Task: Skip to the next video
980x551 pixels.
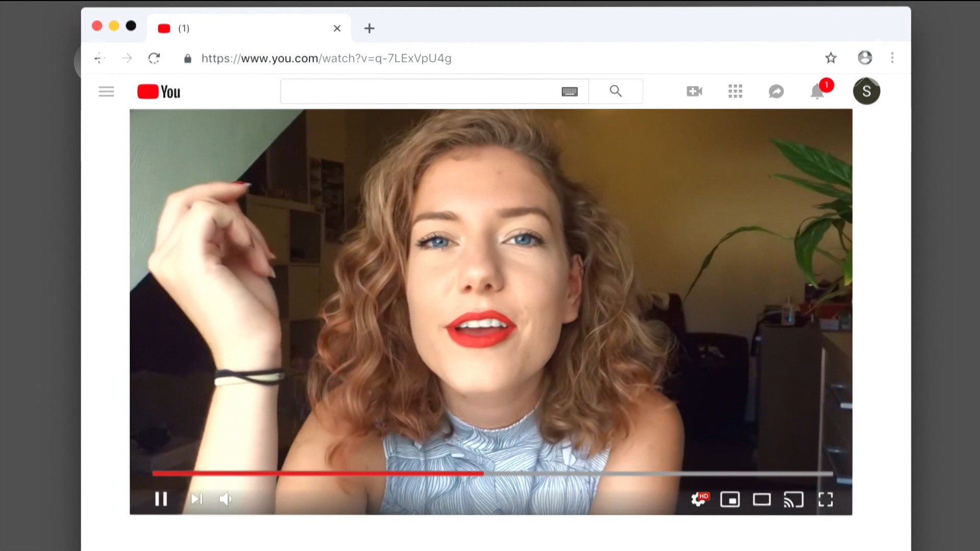Action: coord(197,499)
